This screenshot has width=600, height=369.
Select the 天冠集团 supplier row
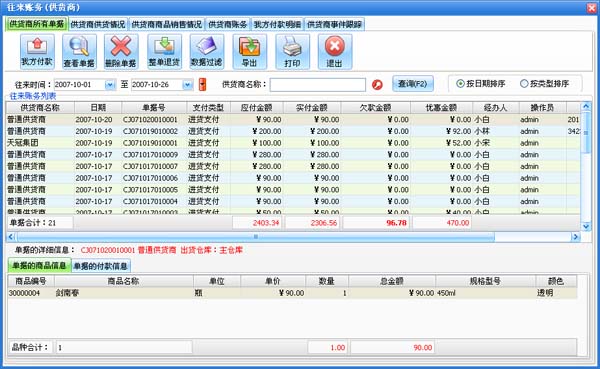click(x=293, y=143)
